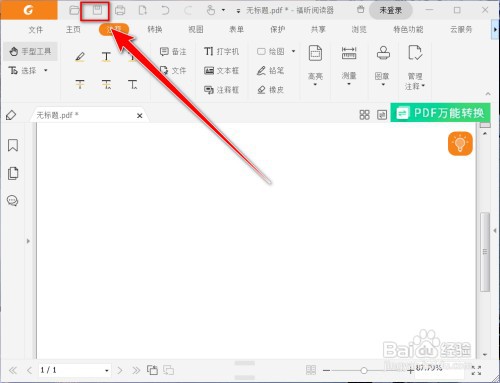The height and width of the screenshot is (383, 500).
Task: Click icon left of PDF万能转换 banner
Action: tap(382, 115)
